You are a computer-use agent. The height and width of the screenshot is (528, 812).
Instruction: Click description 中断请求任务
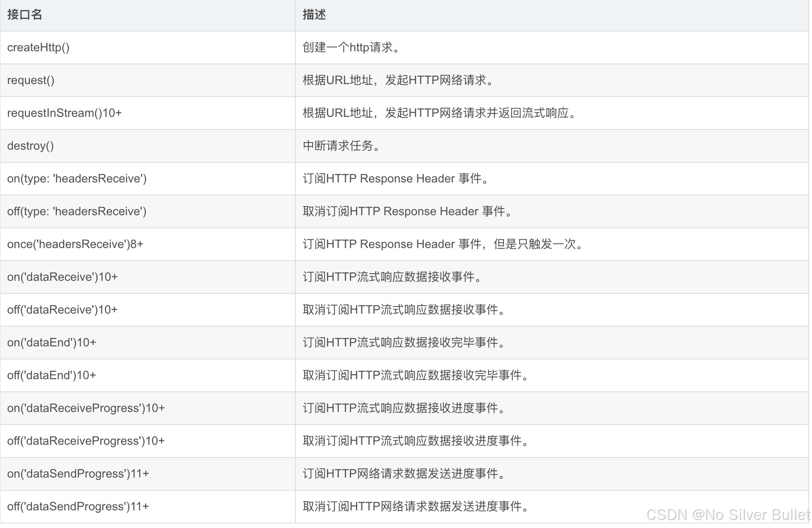click(x=341, y=146)
